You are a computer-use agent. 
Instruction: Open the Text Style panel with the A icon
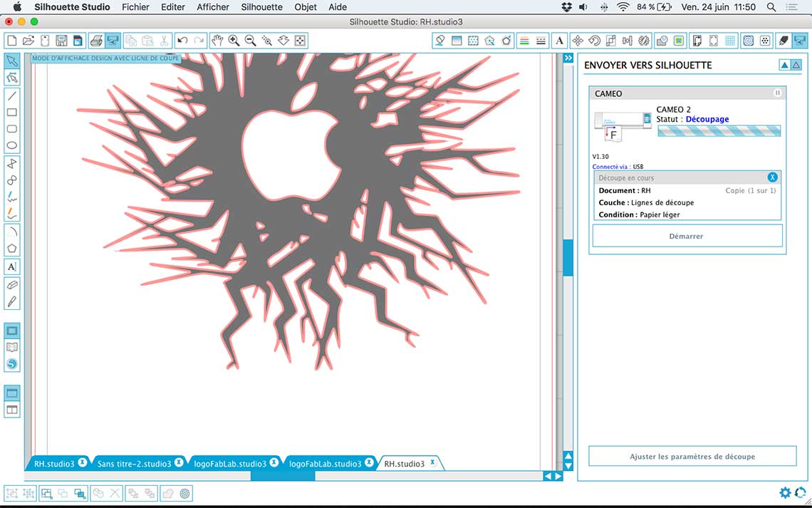(x=559, y=41)
